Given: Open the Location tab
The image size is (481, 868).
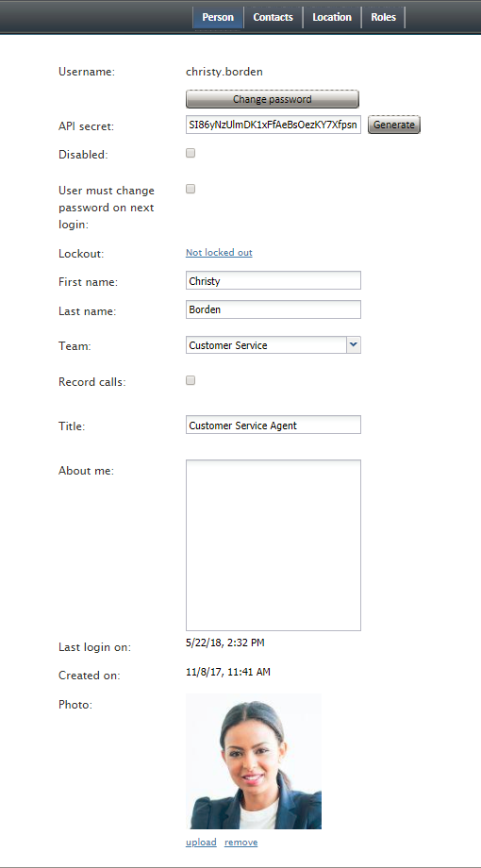Looking at the screenshot, I should tap(332, 17).
